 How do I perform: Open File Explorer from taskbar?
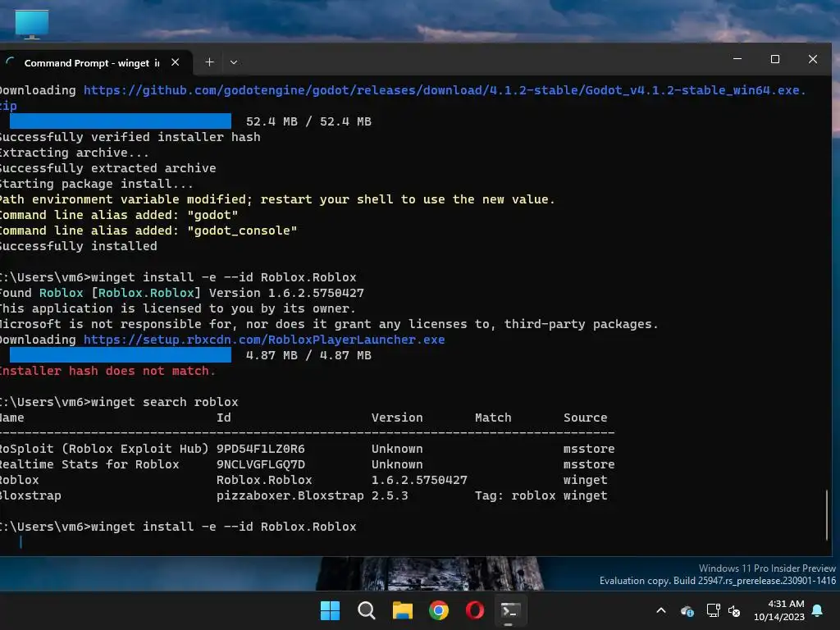[402, 610]
